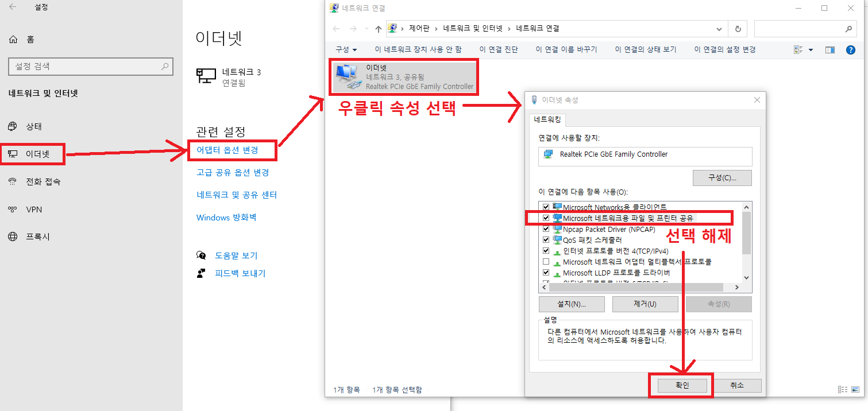Select 이더넷 in the Settings sidebar
This screenshot has height=411, width=868.
(29, 154)
